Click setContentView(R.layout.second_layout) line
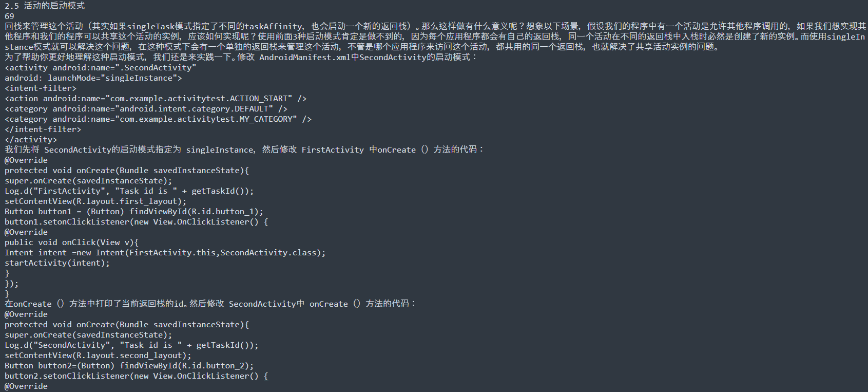 pos(98,355)
